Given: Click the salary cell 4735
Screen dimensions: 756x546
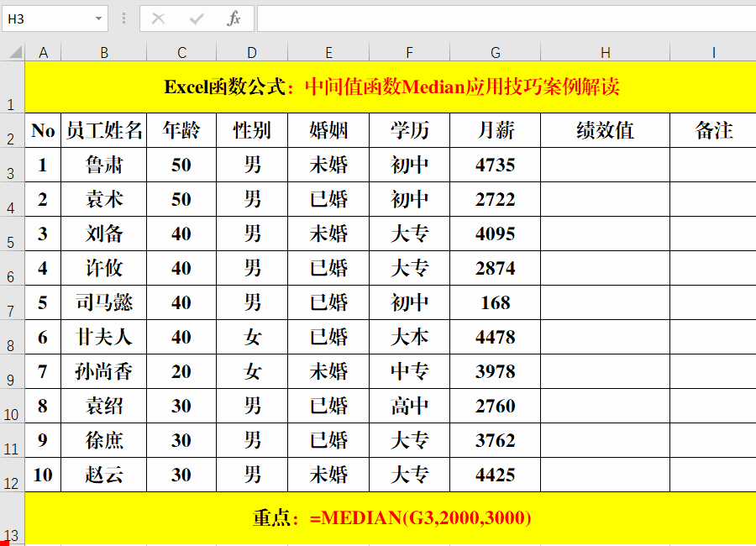Looking at the screenshot, I should coord(495,165).
